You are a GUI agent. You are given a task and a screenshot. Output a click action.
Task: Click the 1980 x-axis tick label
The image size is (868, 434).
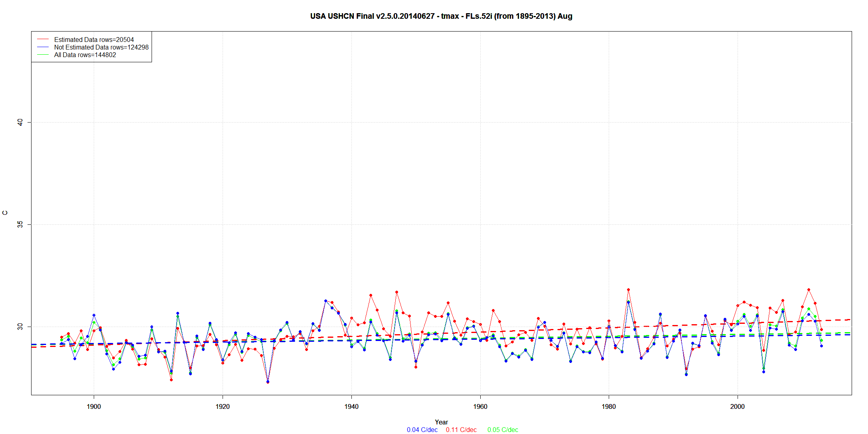(x=609, y=406)
